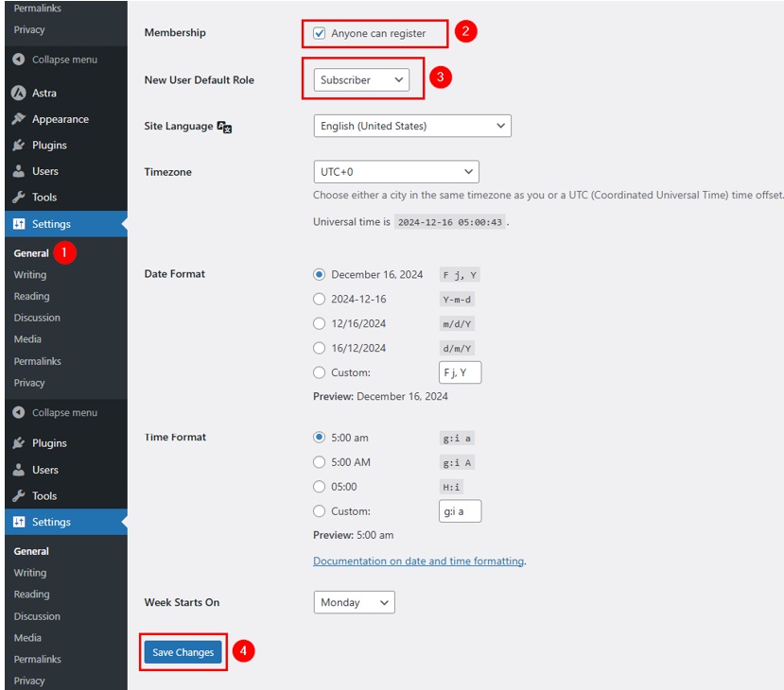Open the Appearance menu item
This screenshot has width=784, height=690.
pos(61,119)
